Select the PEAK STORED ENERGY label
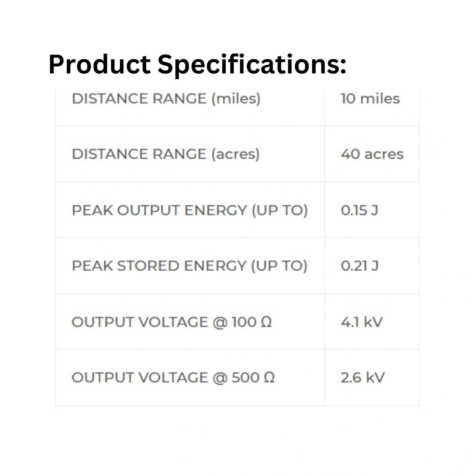 189,266
